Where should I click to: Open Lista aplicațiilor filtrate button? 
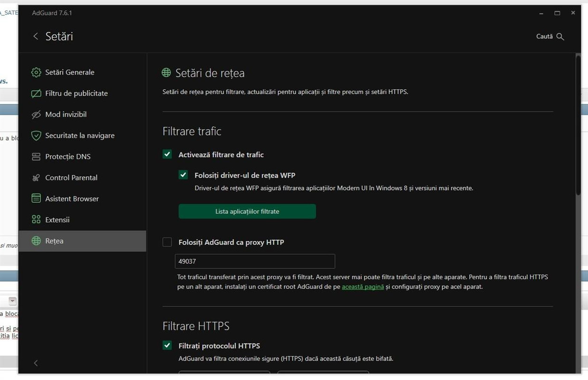click(x=247, y=211)
